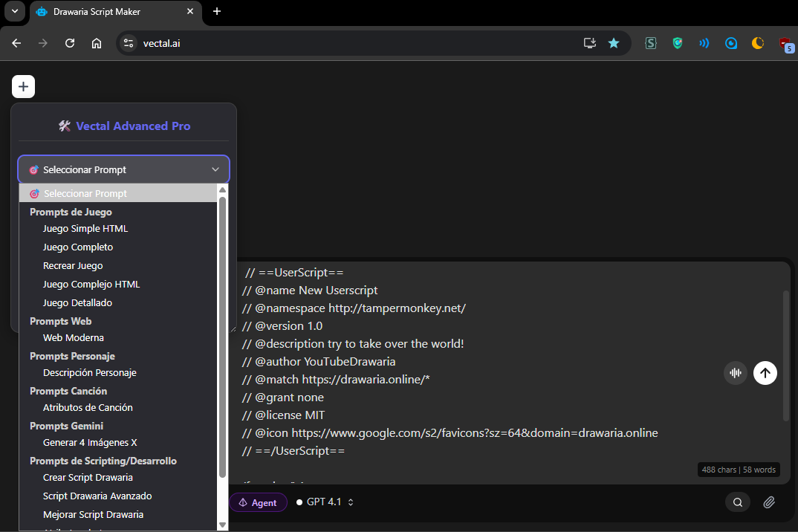Screen dimensions: 798x532
Task: Click the paperclip attach file icon
Action: (769, 502)
